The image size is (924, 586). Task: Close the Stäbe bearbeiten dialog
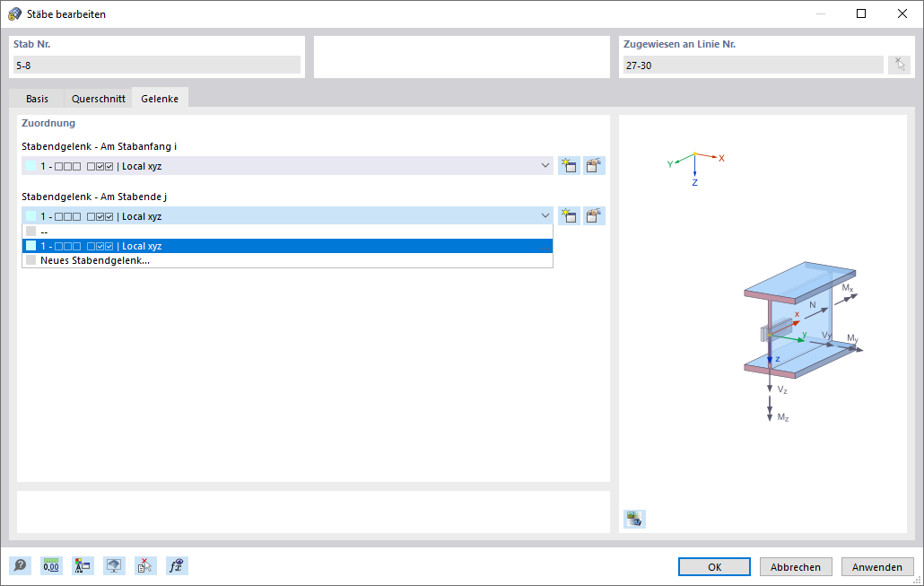902,13
